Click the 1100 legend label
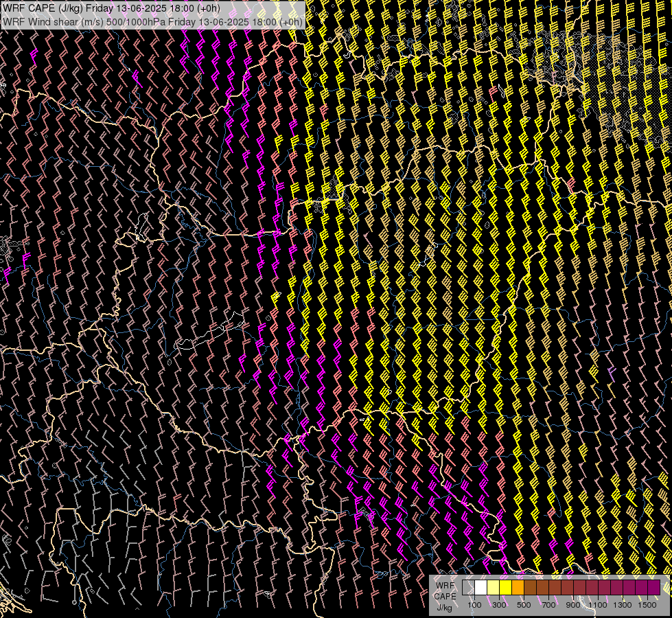 point(597,605)
